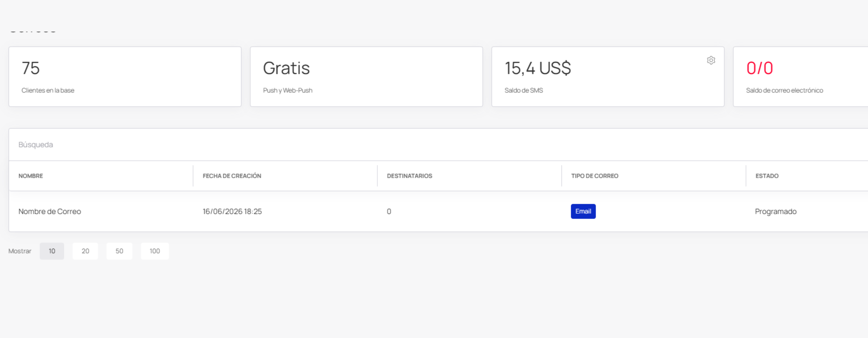Click the 'Gratis' Push card value
Viewport: 868px width, 338px height.
pos(286,68)
